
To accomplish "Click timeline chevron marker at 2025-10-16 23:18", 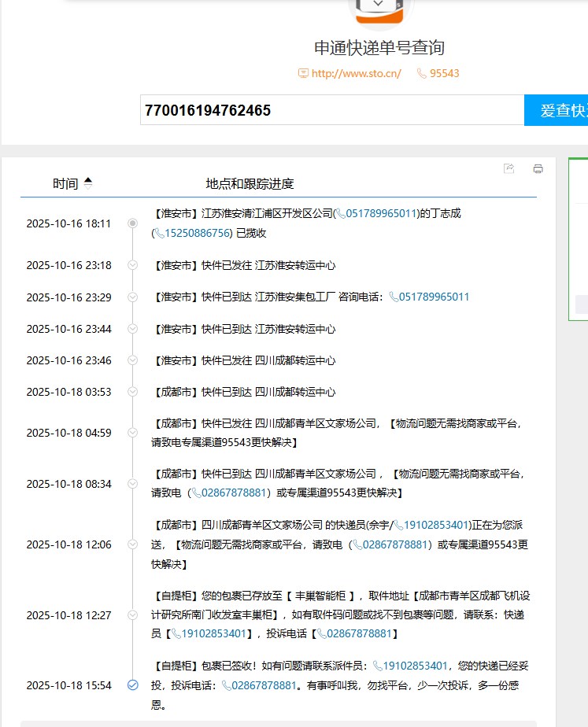I will (133, 265).
